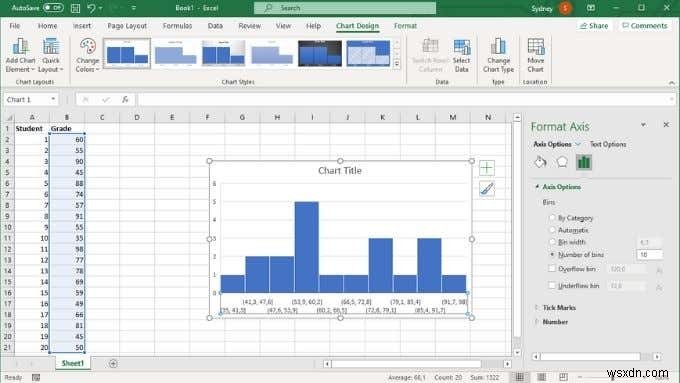Open Format Axis pane options dropdown

tap(644, 125)
